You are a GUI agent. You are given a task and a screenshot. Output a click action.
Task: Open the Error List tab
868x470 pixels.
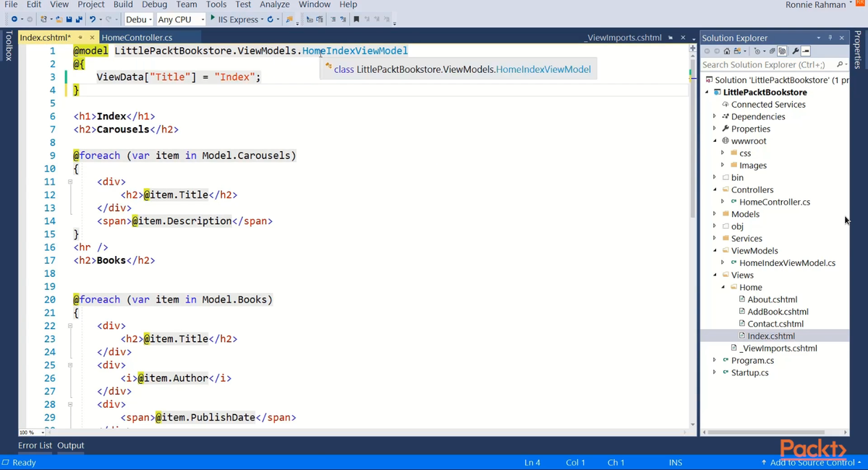pyautogui.click(x=35, y=445)
